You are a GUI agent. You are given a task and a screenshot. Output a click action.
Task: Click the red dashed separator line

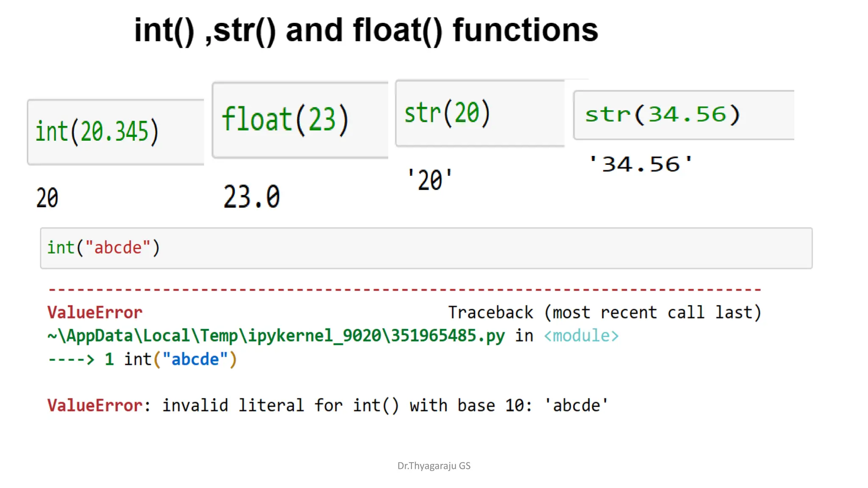point(405,290)
